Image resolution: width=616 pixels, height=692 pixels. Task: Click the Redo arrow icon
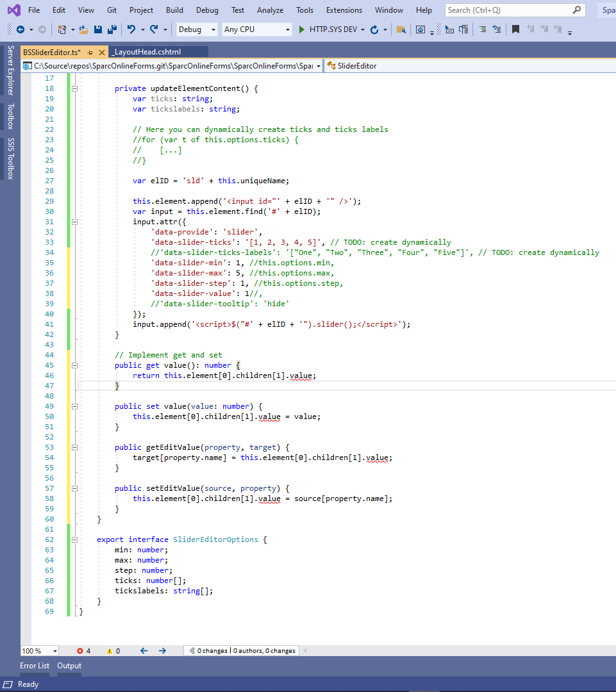(154, 29)
